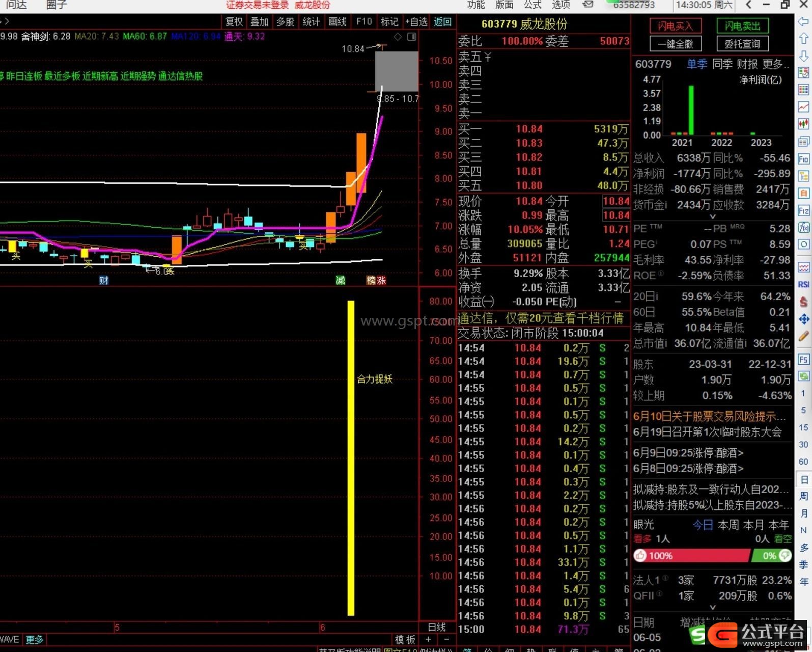812x652 pixels.
Task: Open the f(x) formula manager icon
Action: (x=803, y=227)
